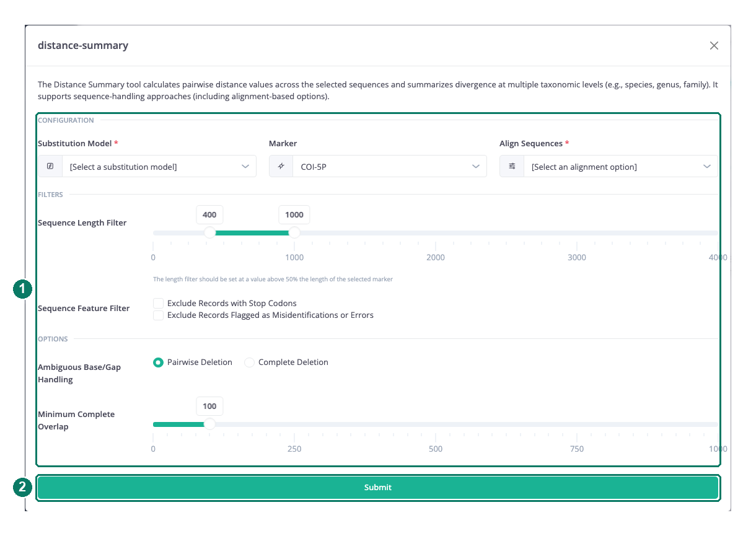Click the 750 tick on overlap slider
The image size is (756, 536).
[577, 449]
